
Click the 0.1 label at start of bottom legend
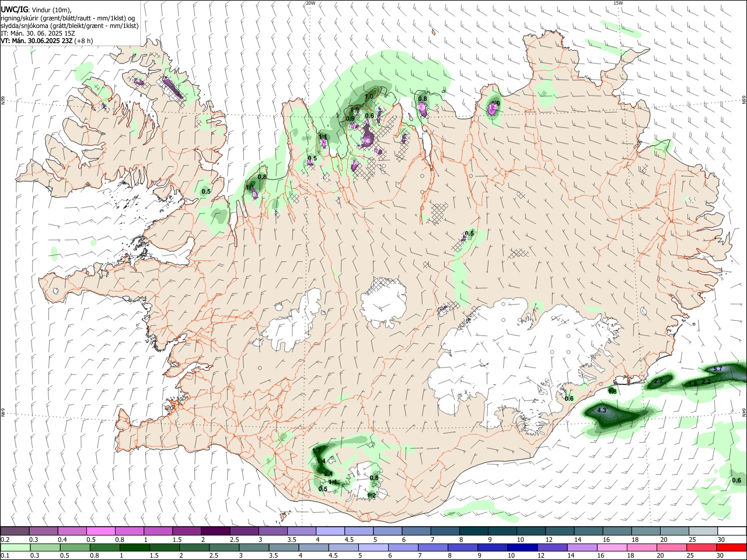tap(4, 556)
